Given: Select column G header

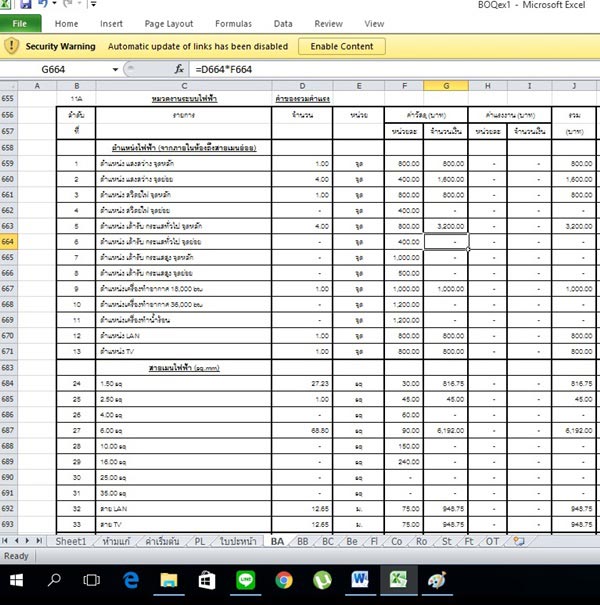Looking at the screenshot, I should click(446, 86).
